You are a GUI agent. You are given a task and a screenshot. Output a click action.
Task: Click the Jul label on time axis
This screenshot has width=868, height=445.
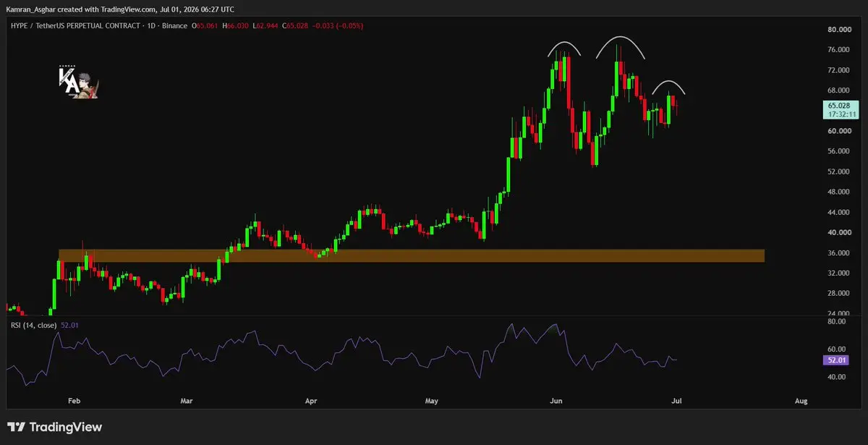coord(676,400)
